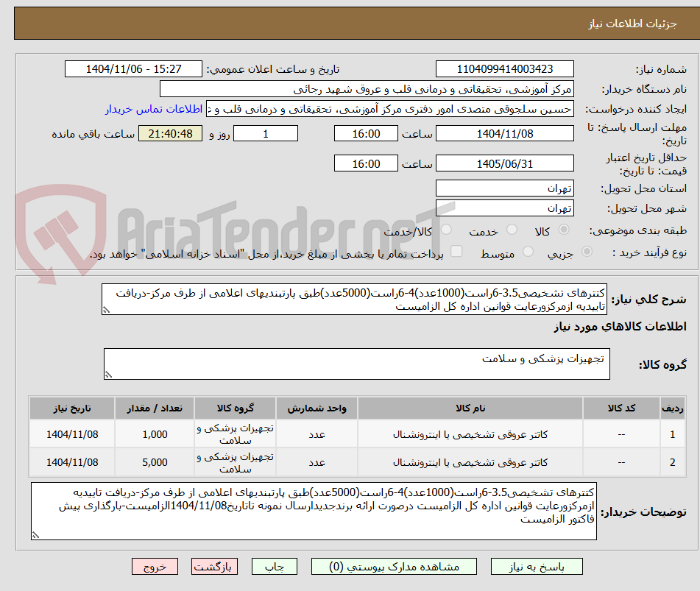Select the کالا radio button
Screen dimensions: 700x591
(564, 230)
